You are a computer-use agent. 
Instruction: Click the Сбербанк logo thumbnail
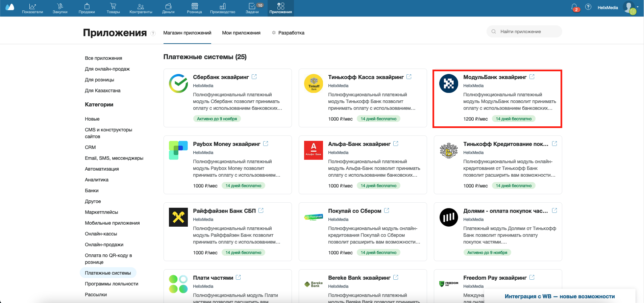178,83
